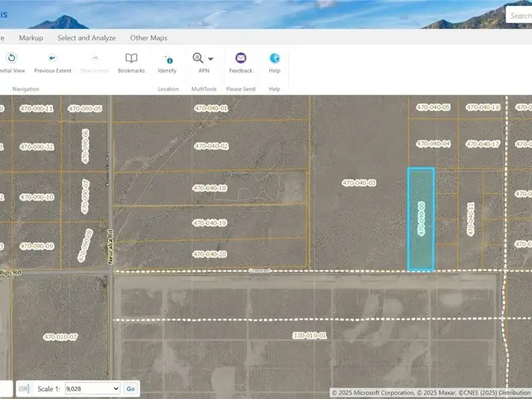The image size is (532, 399).
Task: Click parcel label 470-040-18
Action: click(x=210, y=188)
